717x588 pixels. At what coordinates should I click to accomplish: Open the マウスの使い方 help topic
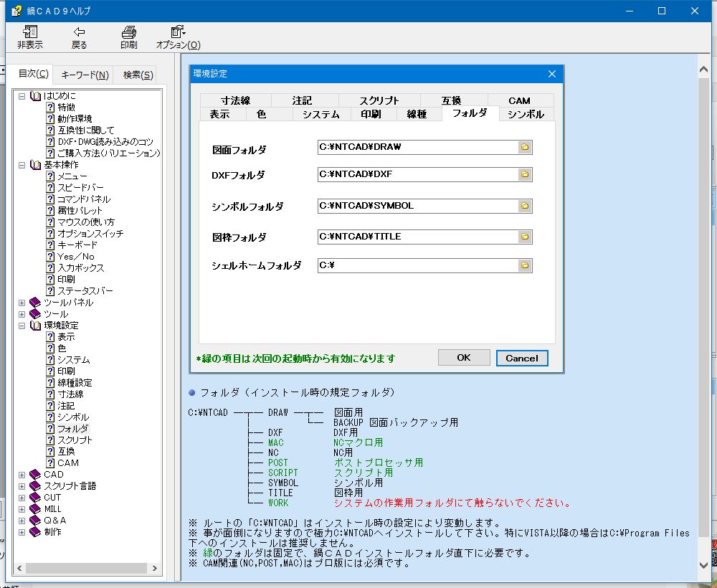(86, 222)
